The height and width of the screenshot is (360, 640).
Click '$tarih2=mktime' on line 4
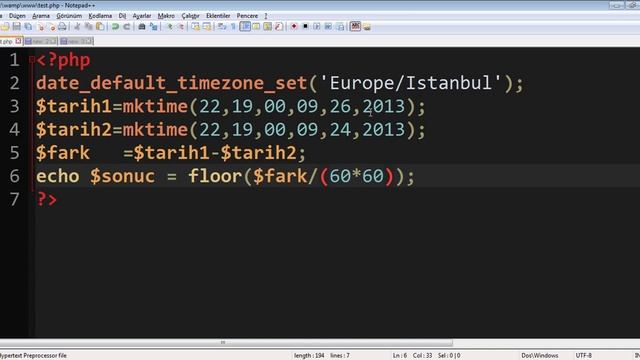point(112,130)
